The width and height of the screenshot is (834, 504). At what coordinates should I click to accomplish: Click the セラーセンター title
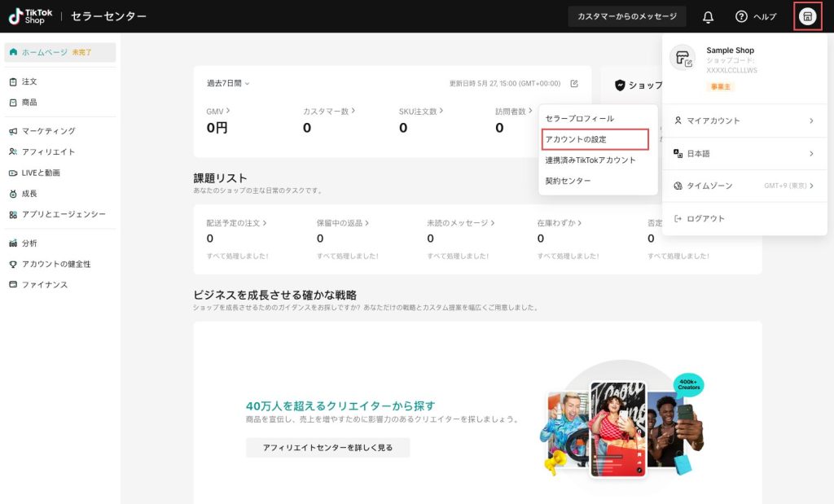108,16
